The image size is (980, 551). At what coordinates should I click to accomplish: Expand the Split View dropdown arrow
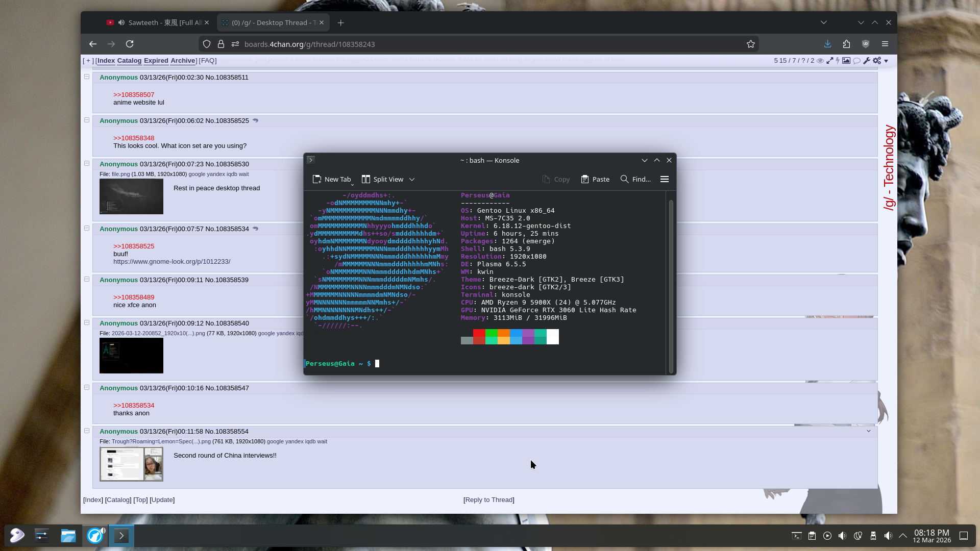pos(412,180)
